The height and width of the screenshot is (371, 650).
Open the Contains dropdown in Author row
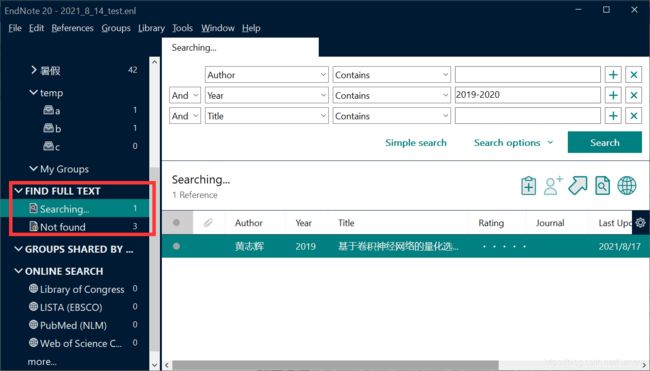click(x=391, y=75)
